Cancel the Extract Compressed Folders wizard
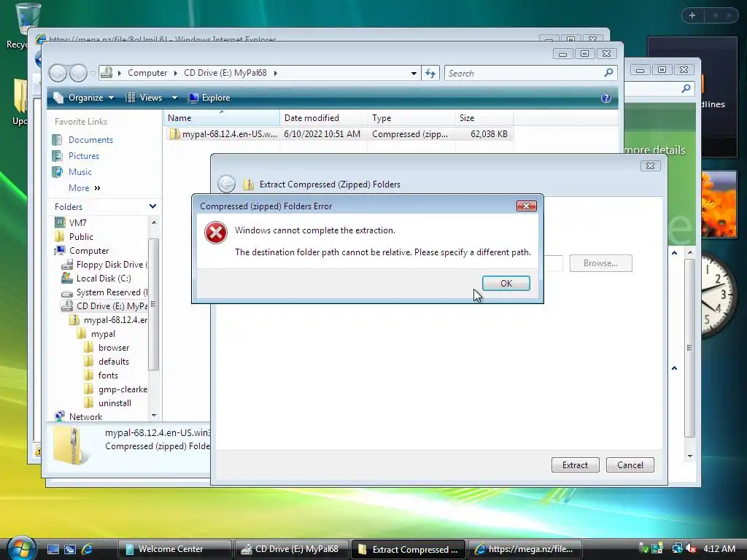 630,464
